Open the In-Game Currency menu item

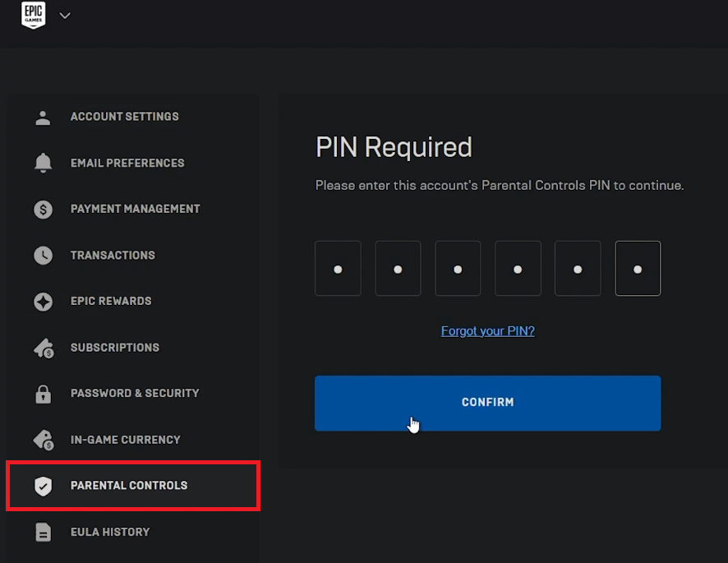click(125, 440)
